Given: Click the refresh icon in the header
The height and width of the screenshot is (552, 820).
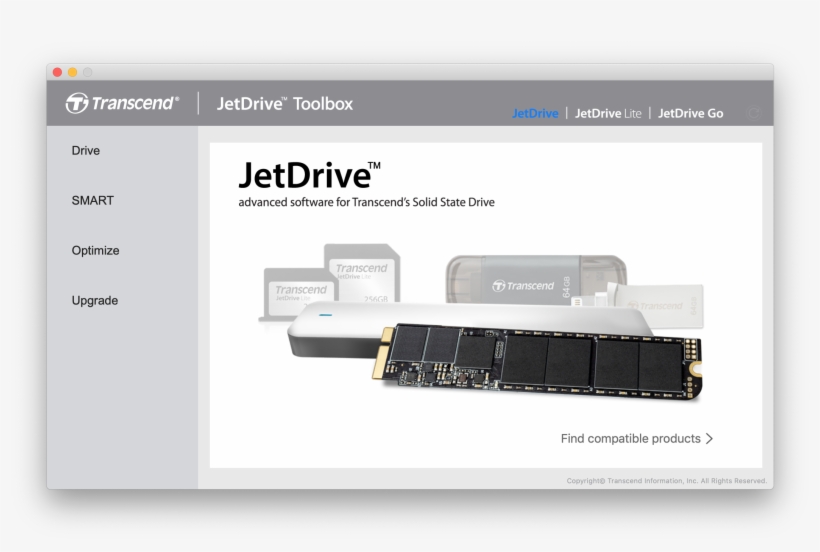Looking at the screenshot, I should tap(754, 113).
